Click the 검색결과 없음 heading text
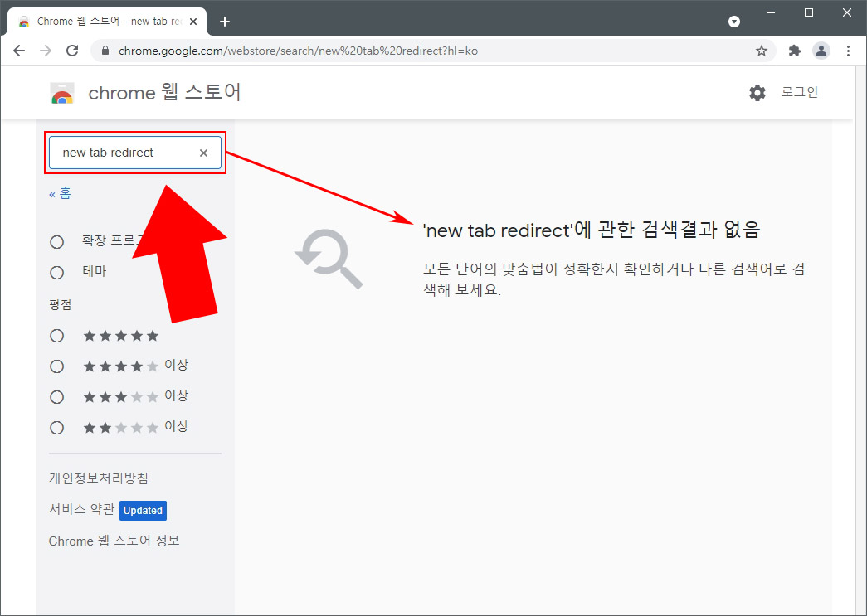Image resolution: width=867 pixels, height=616 pixels. [592, 230]
